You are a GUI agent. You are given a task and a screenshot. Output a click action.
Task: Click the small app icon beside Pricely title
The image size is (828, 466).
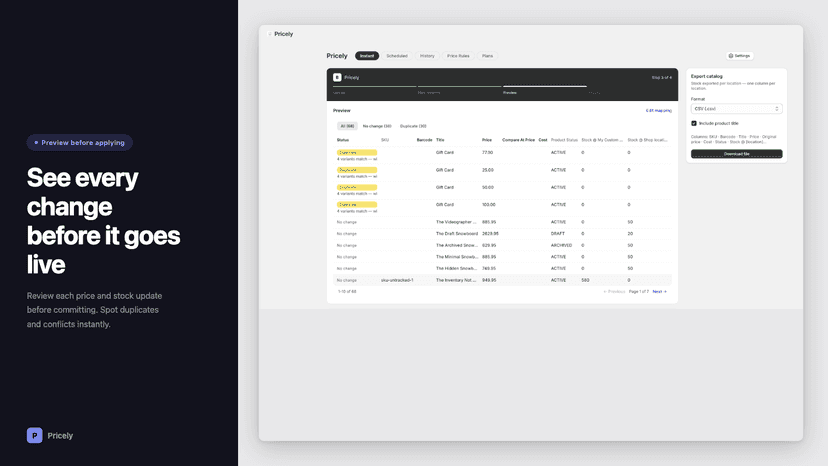[x=270, y=34]
